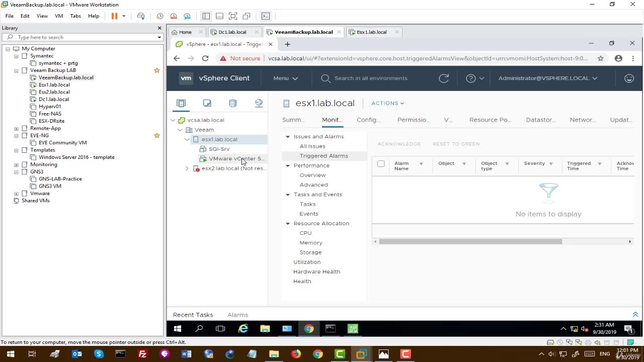
Task: Open the Administrator@VSPHERE.LOCAL user dropdown
Action: tap(548, 78)
